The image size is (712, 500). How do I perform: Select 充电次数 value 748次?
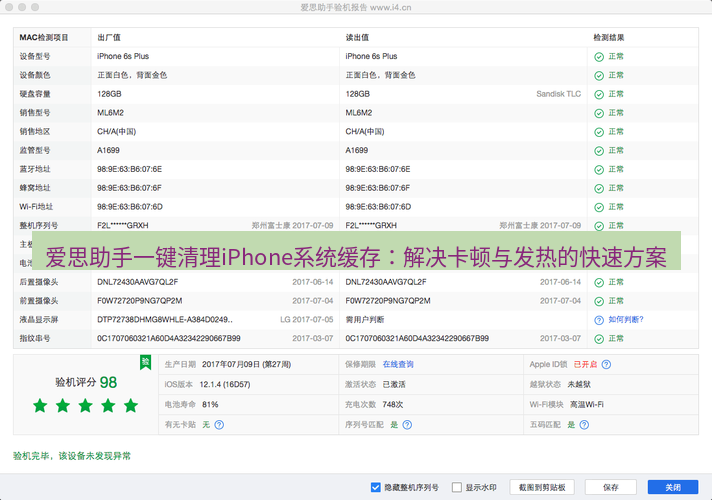point(393,405)
